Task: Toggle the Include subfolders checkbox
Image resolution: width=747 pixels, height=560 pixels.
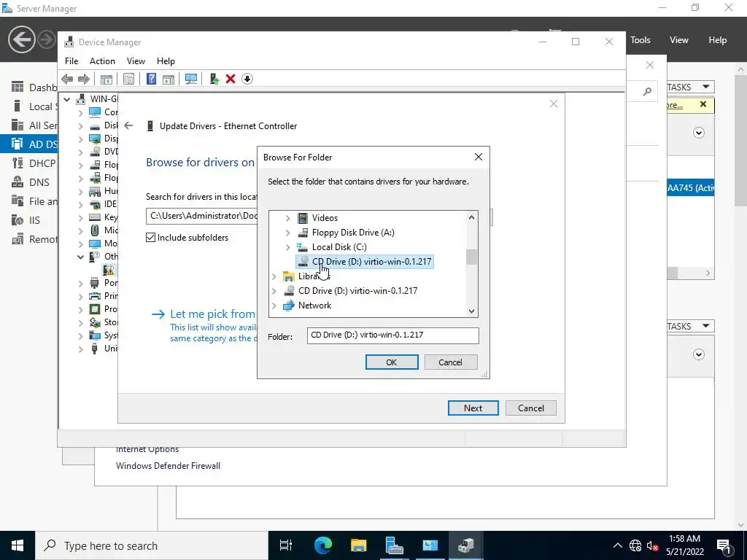Action: coord(150,237)
